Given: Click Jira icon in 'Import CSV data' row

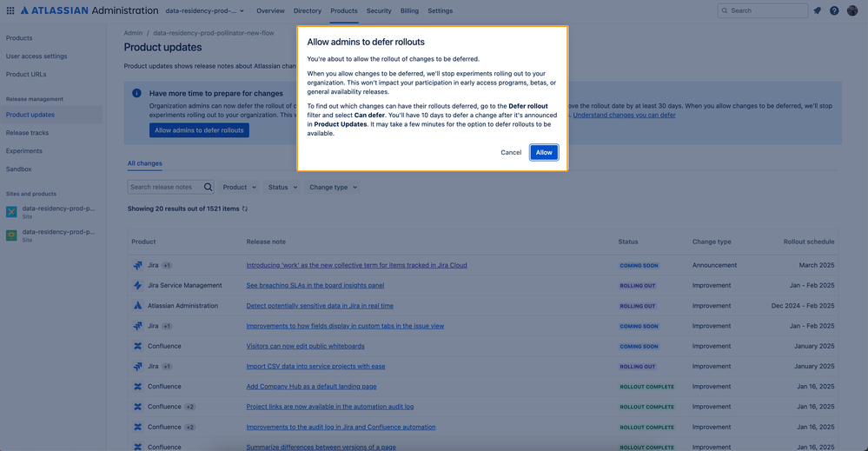Looking at the screenshot, I should coord(138,367).
